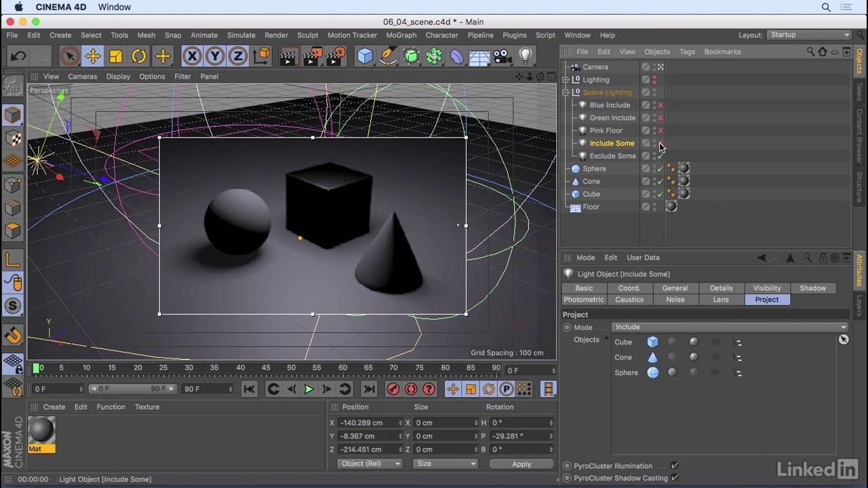Enable the Snap magnet icon

pyautogui.click(x=13, y=335)
